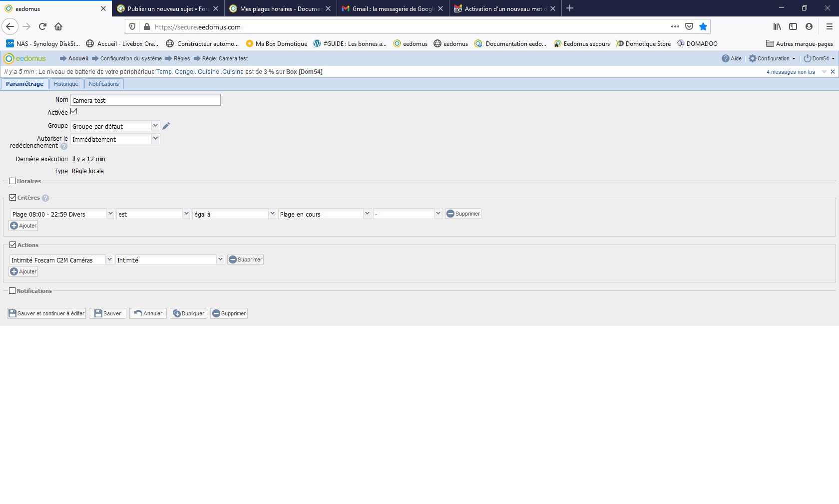Click the eedomus logo
Viewport: 839px width, 504px height.
click(x=25, y=58)
